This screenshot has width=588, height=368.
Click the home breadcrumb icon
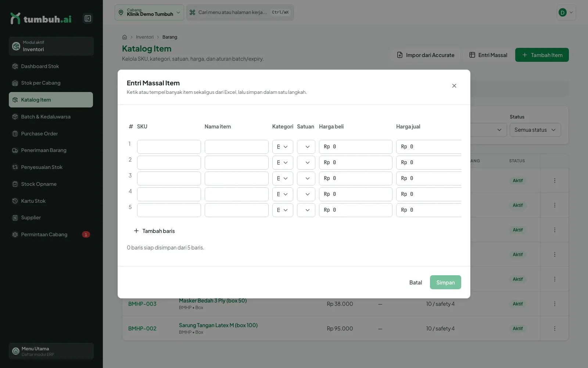click(125, 37)
